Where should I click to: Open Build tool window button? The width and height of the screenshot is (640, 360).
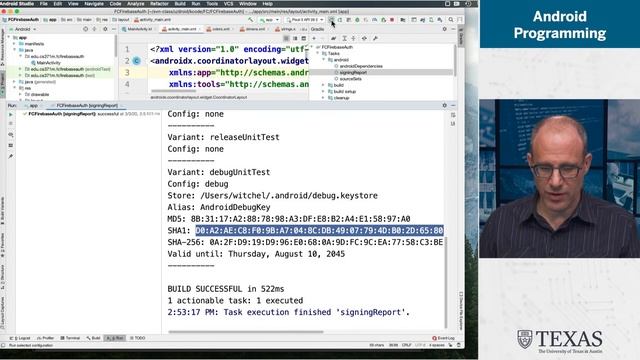pos(93,338)
